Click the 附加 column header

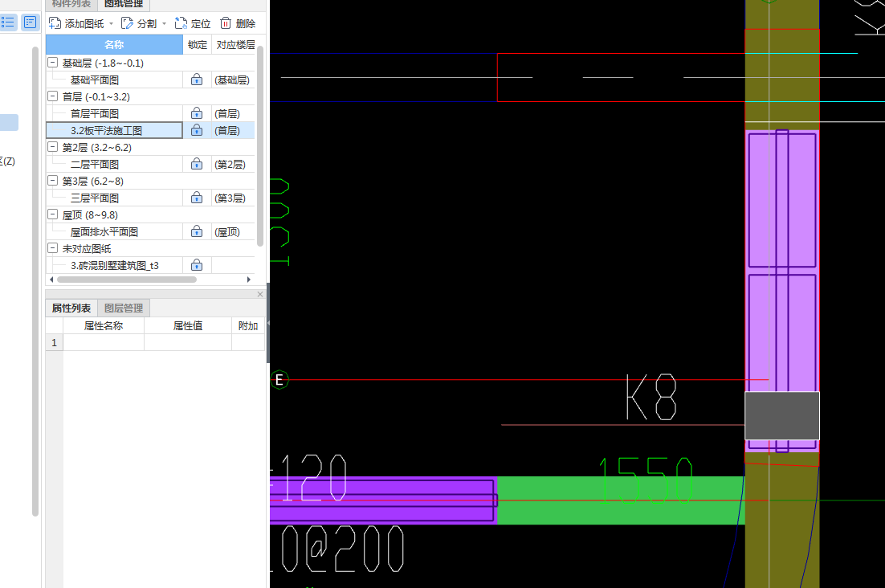pos(248,325)
